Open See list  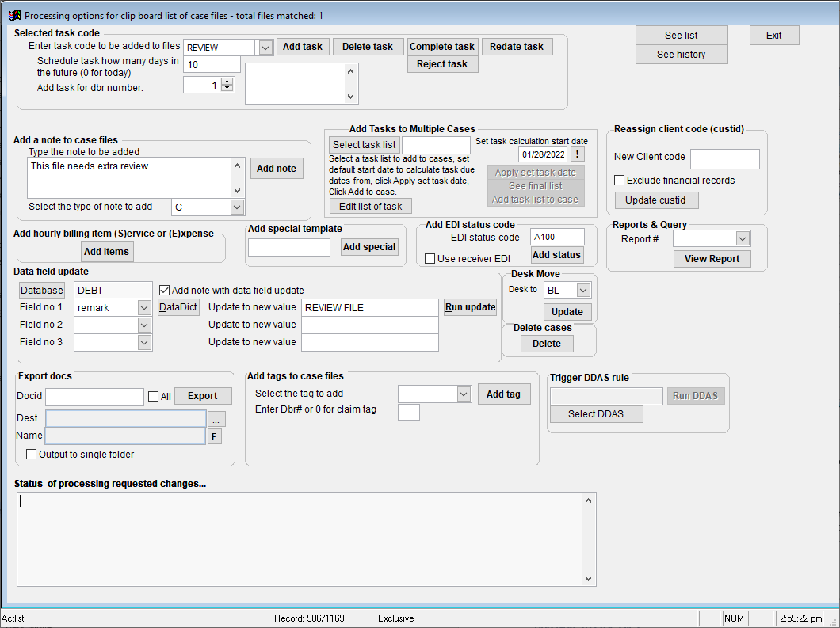pyautogui.click(x=682, y=36)
